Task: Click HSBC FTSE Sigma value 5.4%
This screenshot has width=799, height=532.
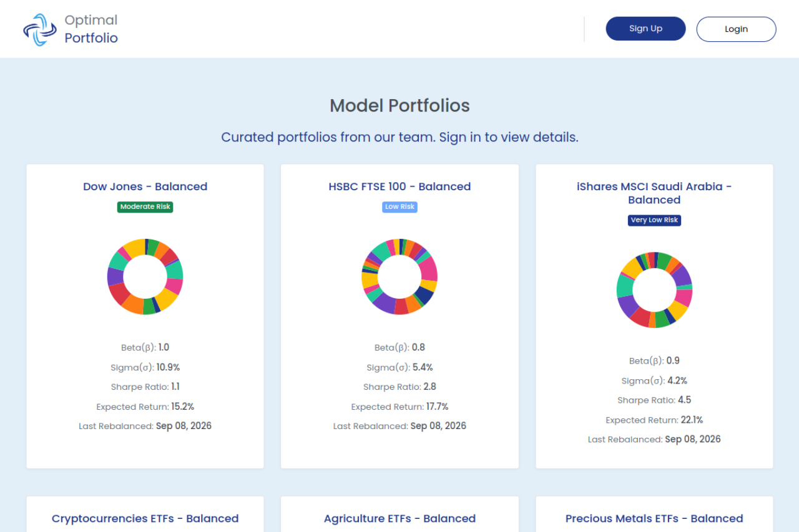Action: click(x=423, y=367)
